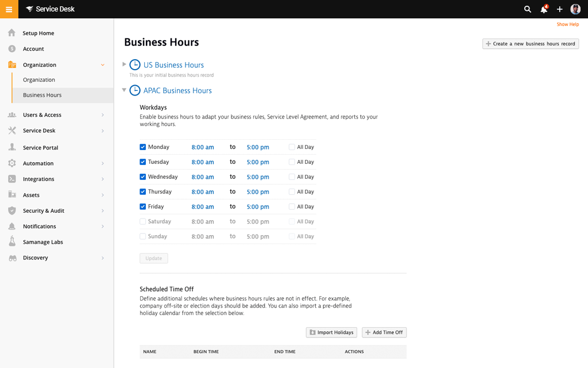Viewport: 588px width, 368px height.
Task: Check All Day for Wednesday
Action: pos(292,177)
